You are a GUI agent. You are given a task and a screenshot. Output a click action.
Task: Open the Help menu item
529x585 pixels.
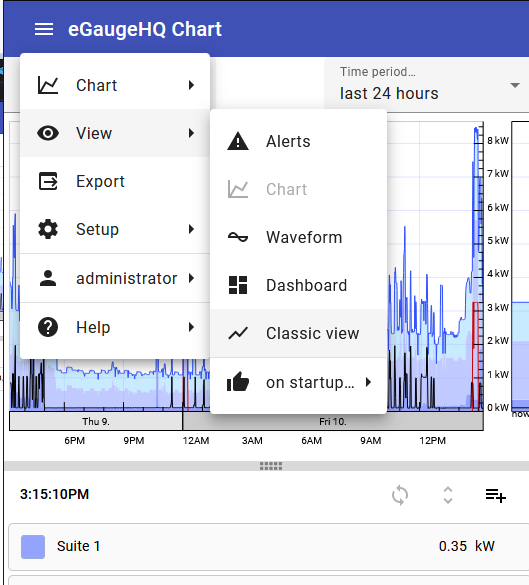coord(115,327)
